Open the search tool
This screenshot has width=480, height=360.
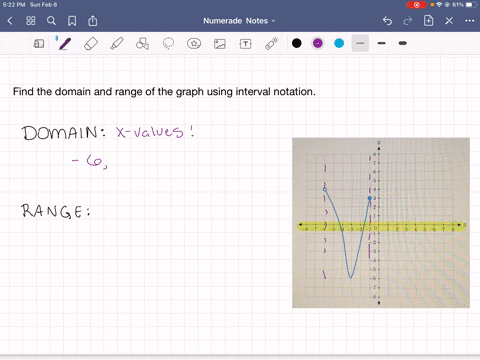[51, 21]
